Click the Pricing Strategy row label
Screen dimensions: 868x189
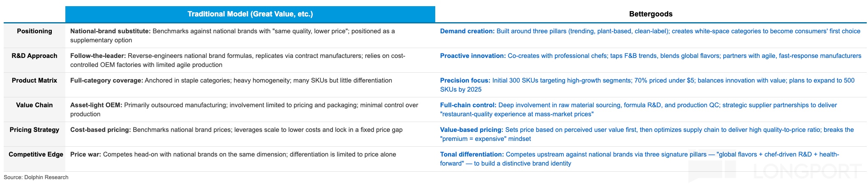point(35,130)
